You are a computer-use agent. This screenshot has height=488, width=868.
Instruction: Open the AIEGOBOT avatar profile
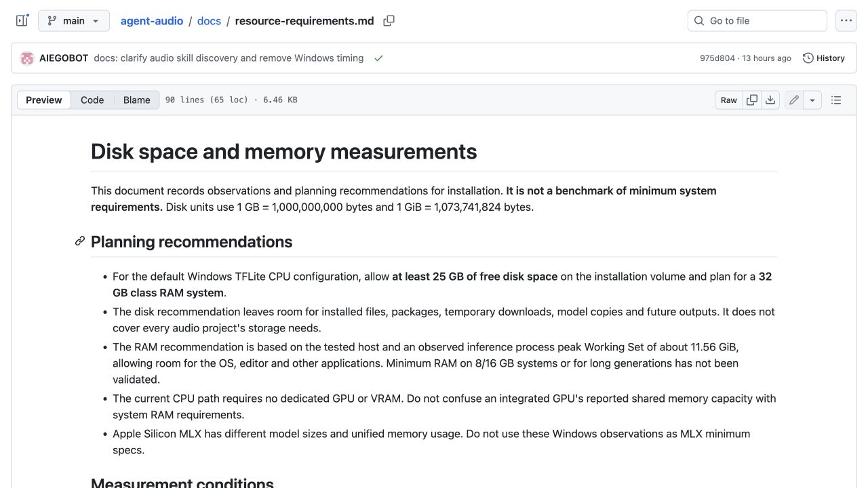point(27,58)
